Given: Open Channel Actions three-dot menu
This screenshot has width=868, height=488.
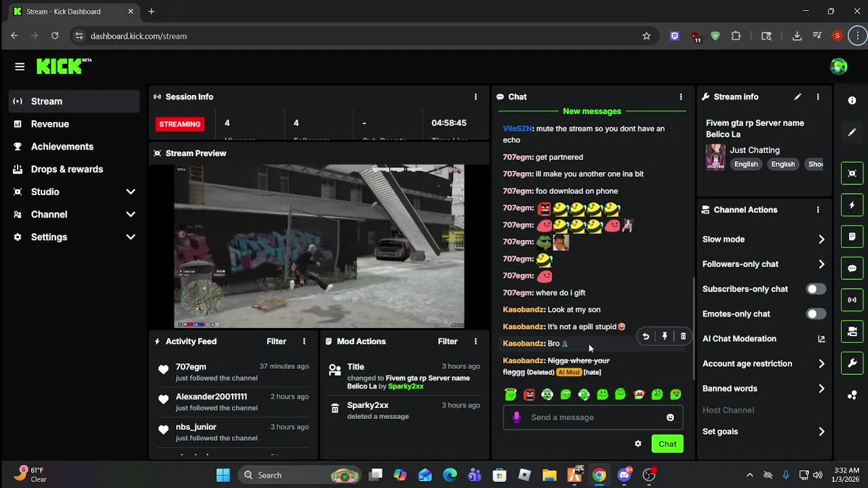Looking at the screenshot, I should (818, 210).
